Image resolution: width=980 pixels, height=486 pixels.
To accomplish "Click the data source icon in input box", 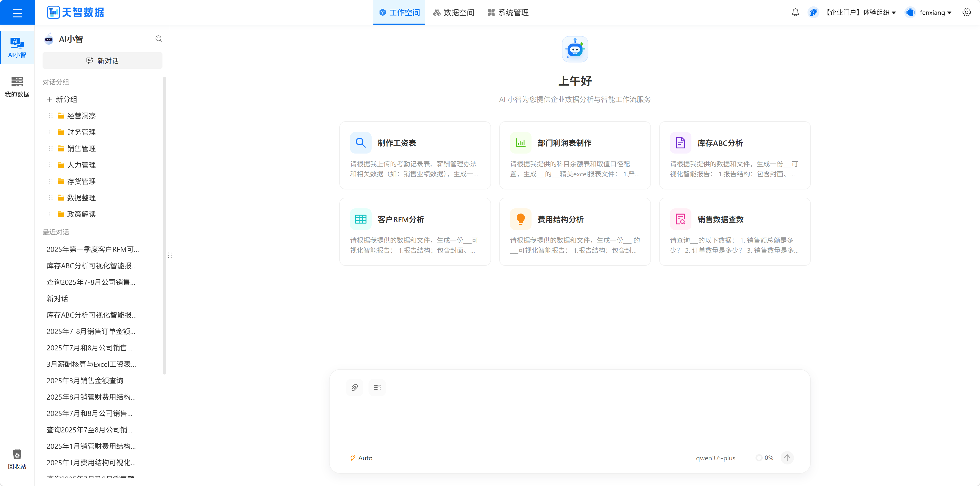I will tap(377, 387).
